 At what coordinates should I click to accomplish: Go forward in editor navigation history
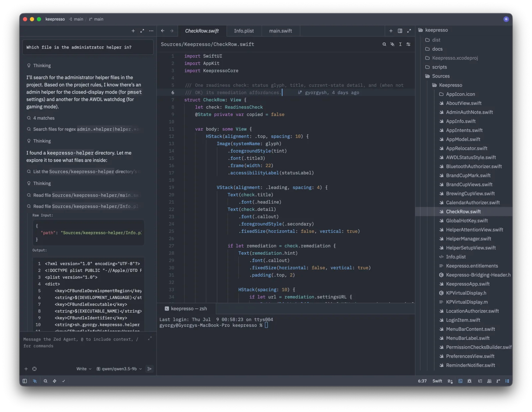pos(172,31)
